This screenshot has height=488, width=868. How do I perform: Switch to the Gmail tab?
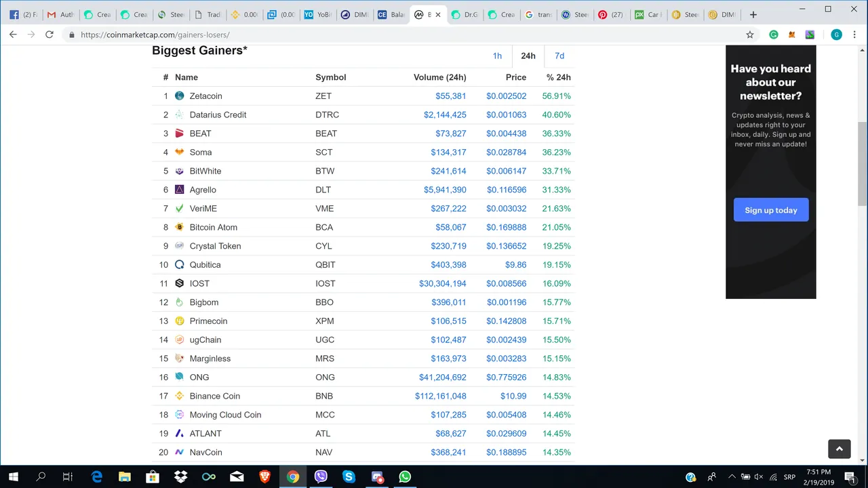click(60, 14)
